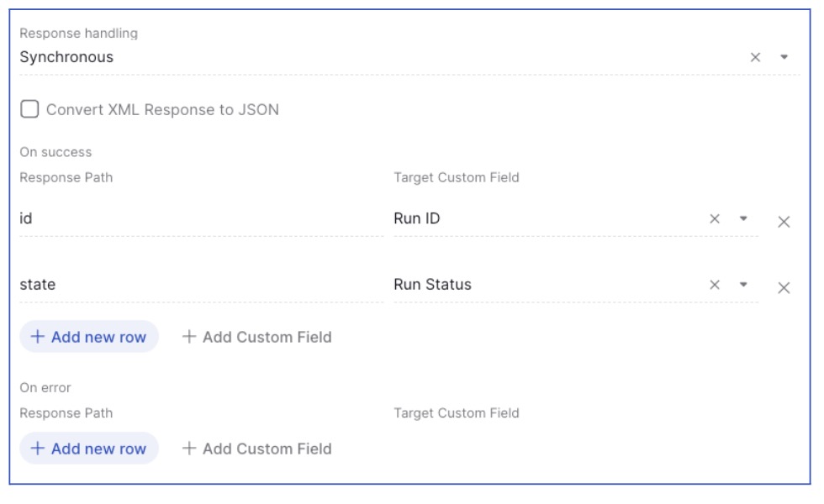Expand the Run Status target field dropdown
The width and height of the screenshot is (824, 504).
click(x=743, y=285)
